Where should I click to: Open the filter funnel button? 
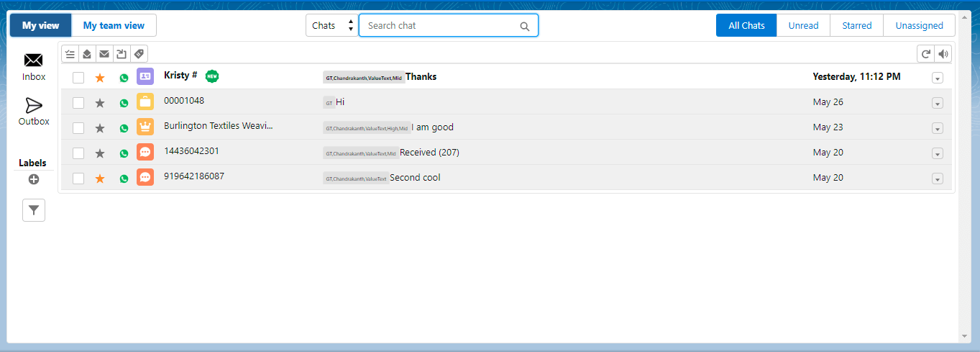[34, 210]
